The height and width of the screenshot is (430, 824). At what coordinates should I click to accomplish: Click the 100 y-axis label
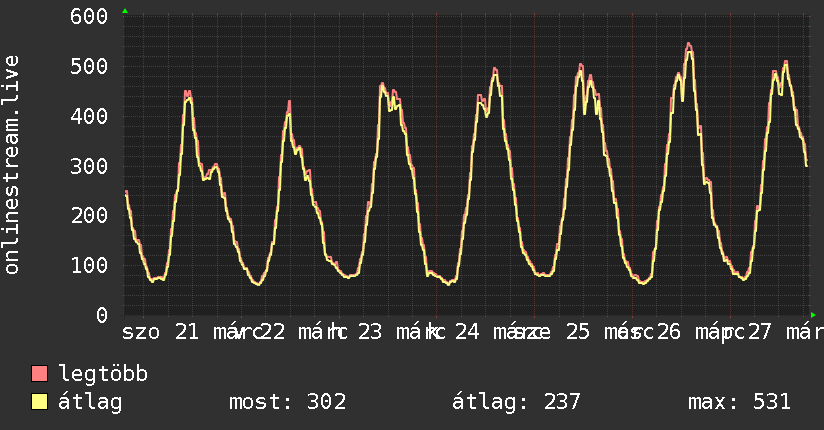(x=89, y=265)
